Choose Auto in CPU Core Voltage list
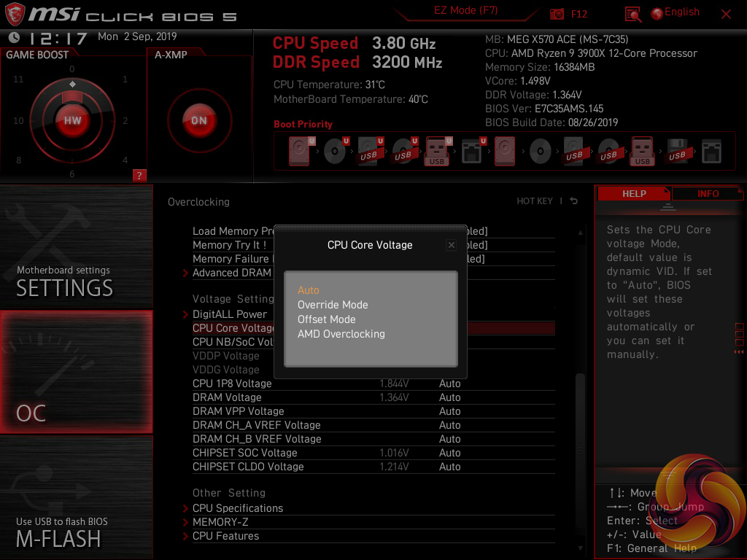Screen dimensions: 747x560 (x=309, y=290)
